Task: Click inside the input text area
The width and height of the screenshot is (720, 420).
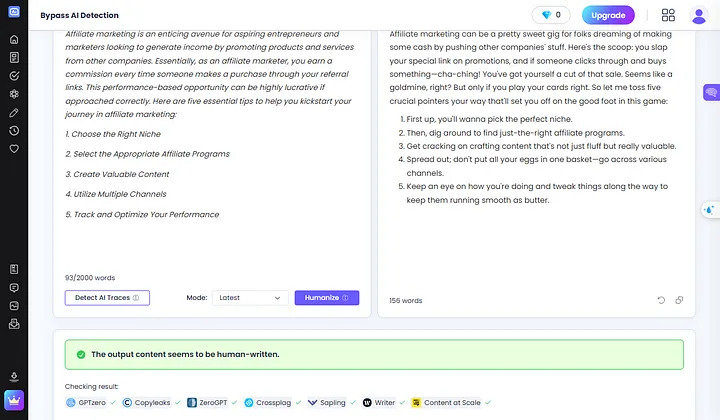Action: tap(211, 150)
